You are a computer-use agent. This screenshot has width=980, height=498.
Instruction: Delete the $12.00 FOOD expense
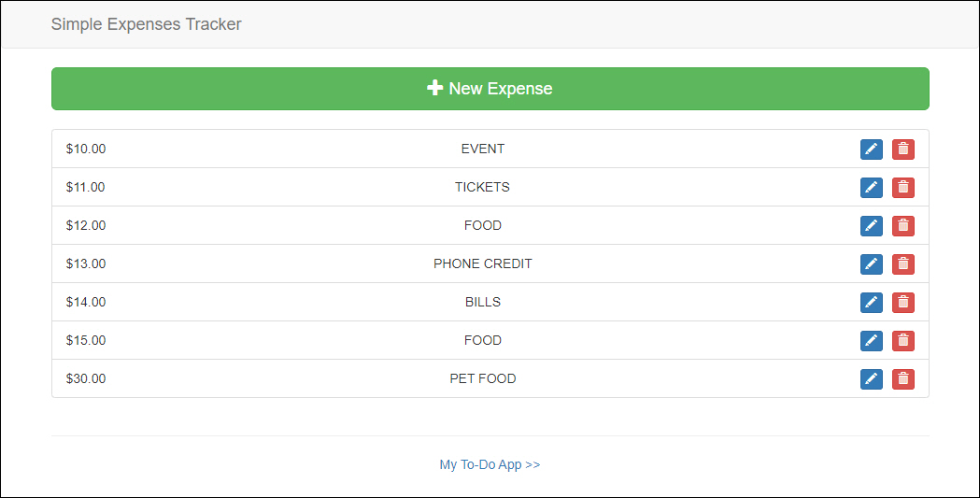point(903,225)
